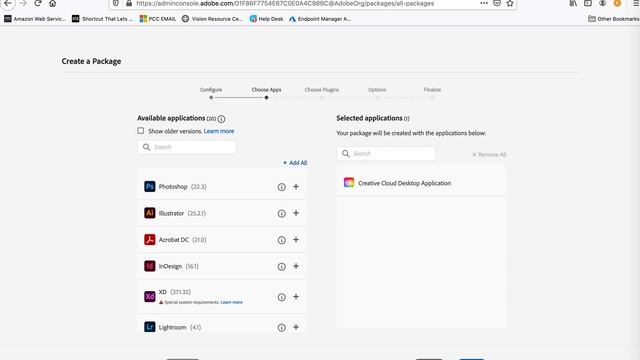Click the XD app icon

[x=150, y=296]
